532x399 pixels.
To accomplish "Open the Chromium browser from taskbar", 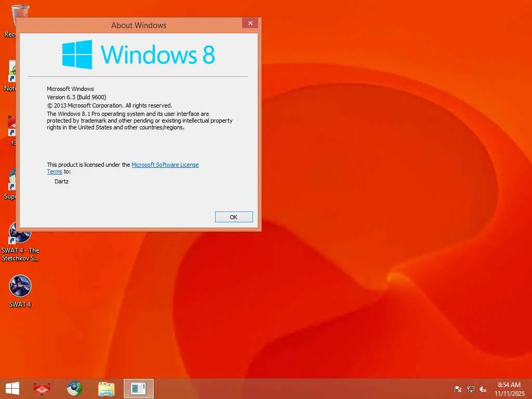I will click(74, 389).
